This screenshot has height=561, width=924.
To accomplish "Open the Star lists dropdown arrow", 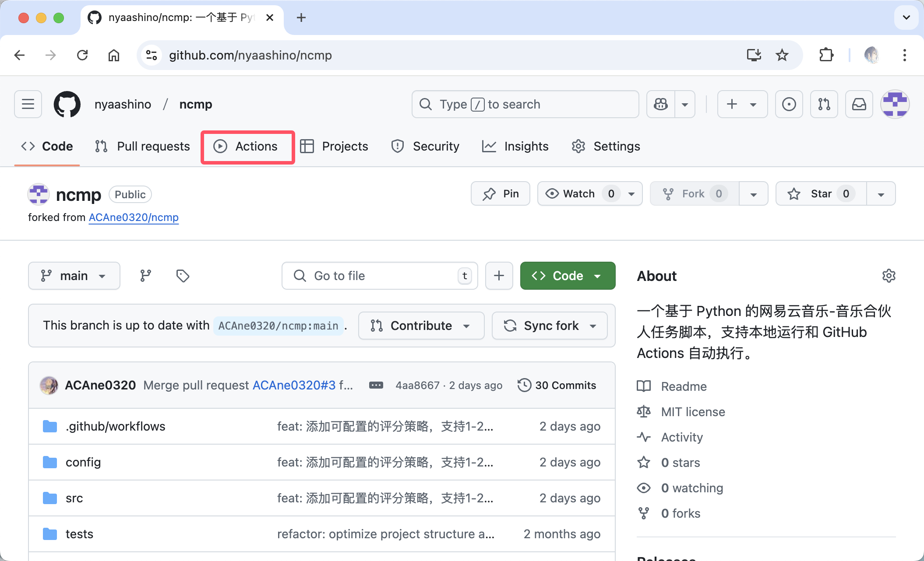I will pyautogui.click(x=881, y=193).
